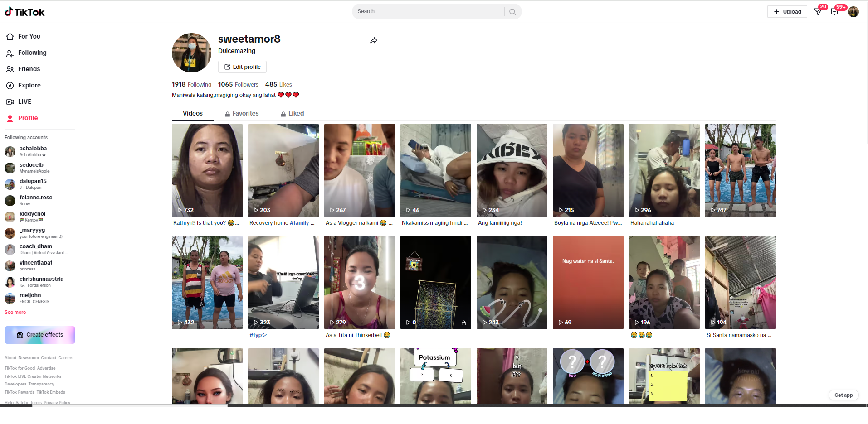Open the Friends page
868x424 pixels.
[x=23, y=69]
